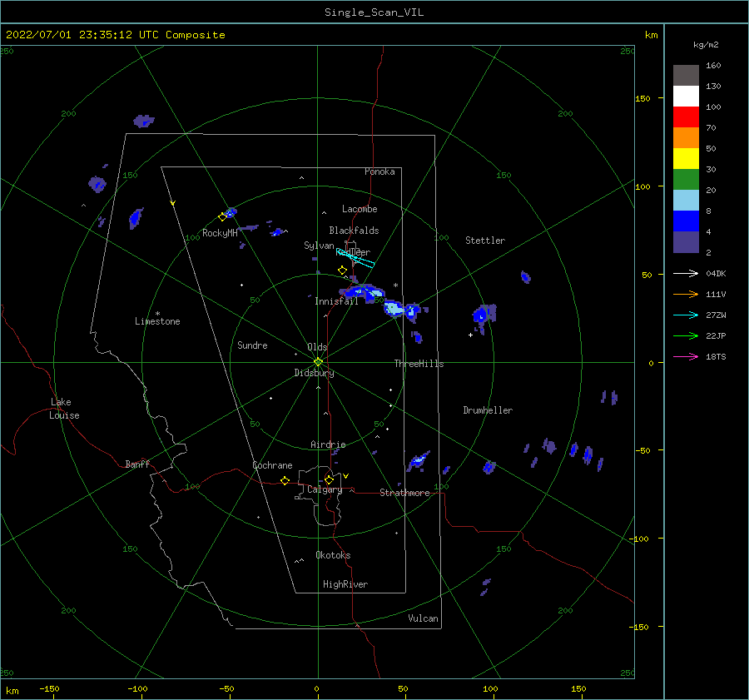
Task: Click the yellow diamond marker near RockyMH
Action: [222, 217]
